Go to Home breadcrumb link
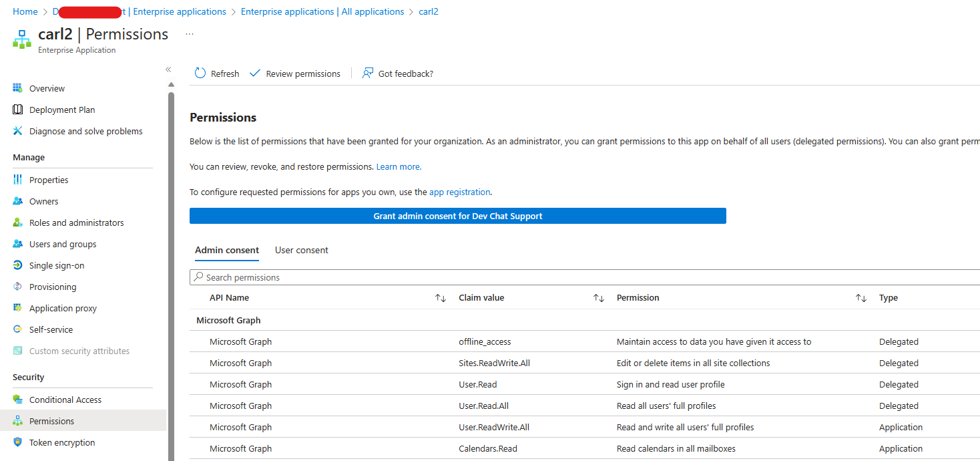 25,11
